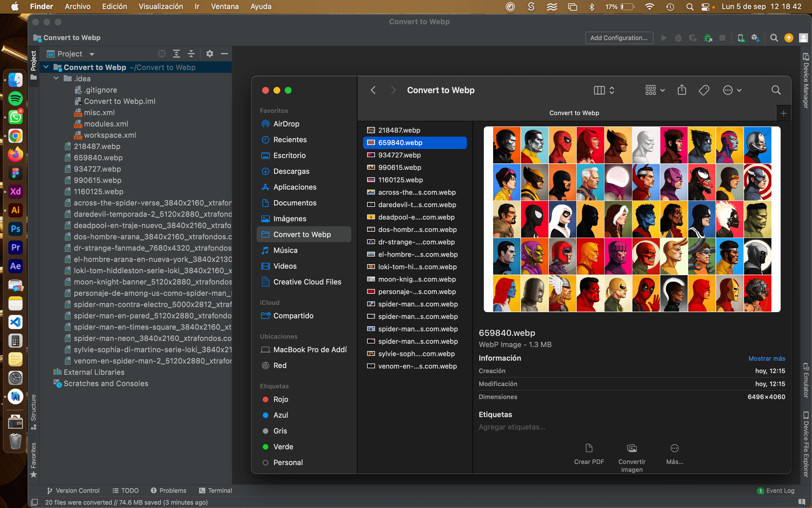Image resolution: width=812 pixels, height=508 pixels.
Task: Click the Debug bug icon in IDE toolbar
Action: 678,38
